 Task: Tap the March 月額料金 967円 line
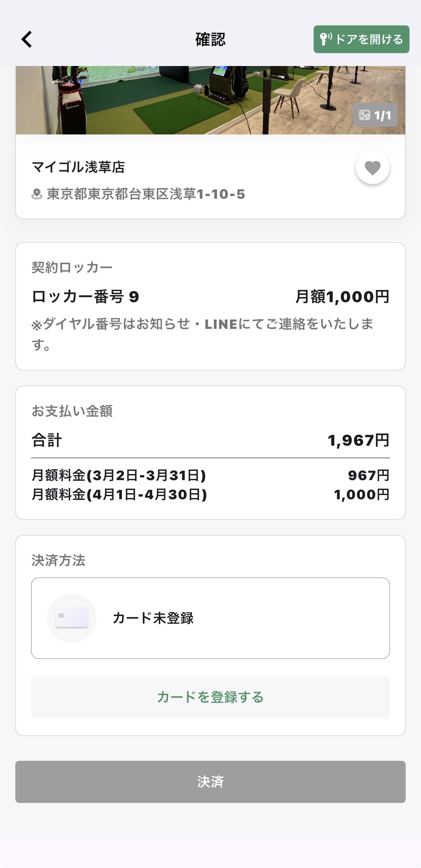[210, 475]
